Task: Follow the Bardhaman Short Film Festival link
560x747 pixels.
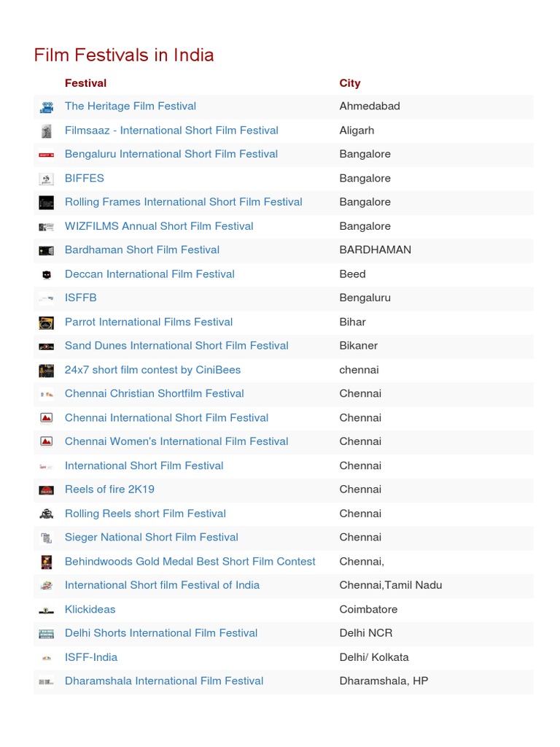Action: 141,250
